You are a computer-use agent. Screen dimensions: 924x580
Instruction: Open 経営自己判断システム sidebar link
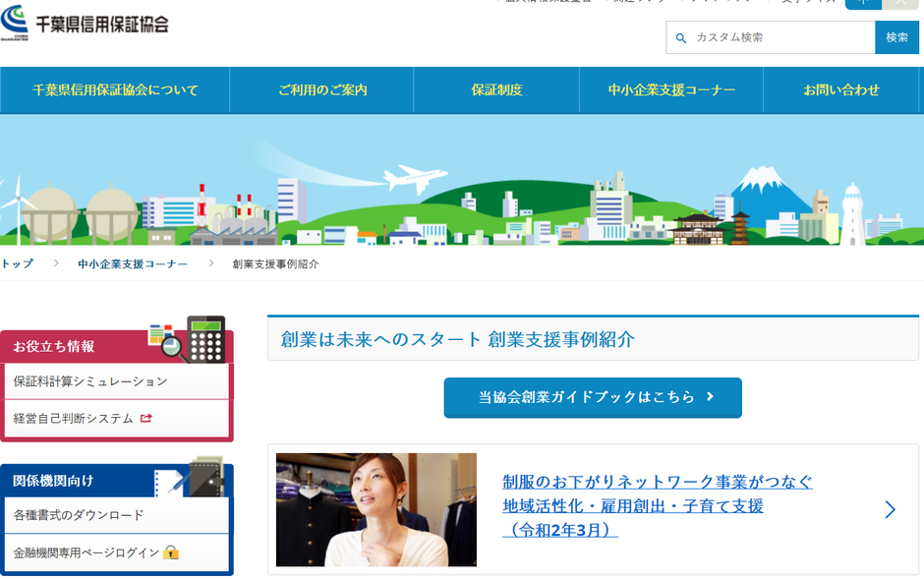pyautogui.click(x=117, y=419)
